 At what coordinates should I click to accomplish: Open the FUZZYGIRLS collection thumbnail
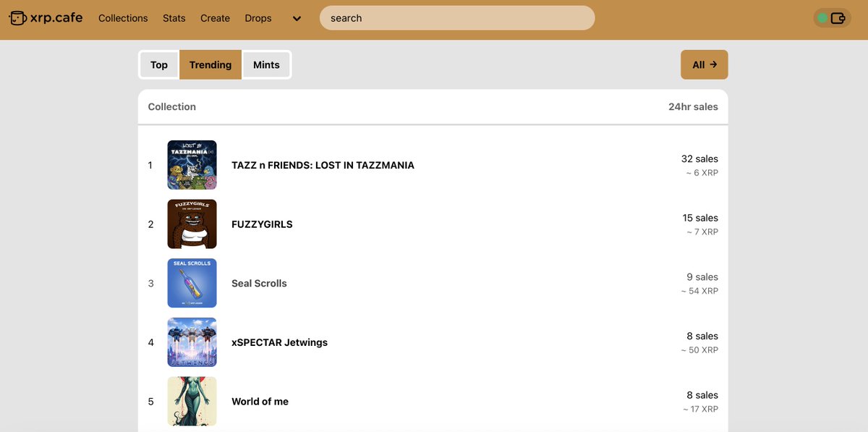192,224
